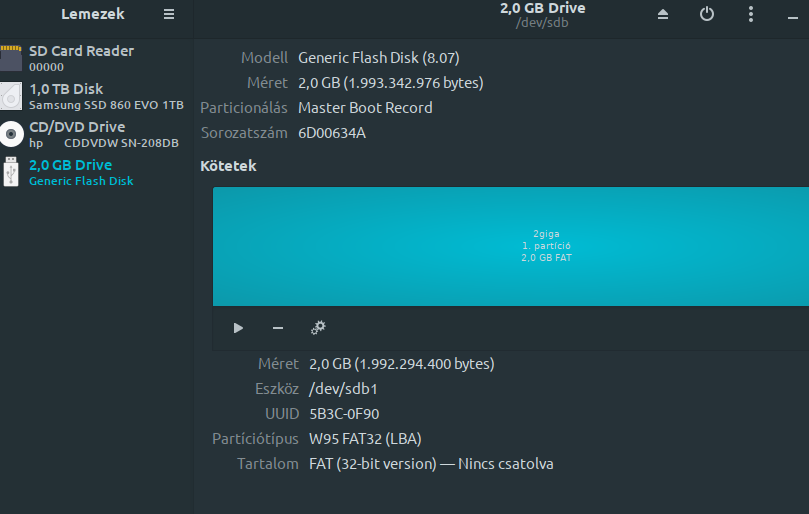Open additional partition options gears menu
Viewport: 809px width, 514px height.
[x=319, y=327]
